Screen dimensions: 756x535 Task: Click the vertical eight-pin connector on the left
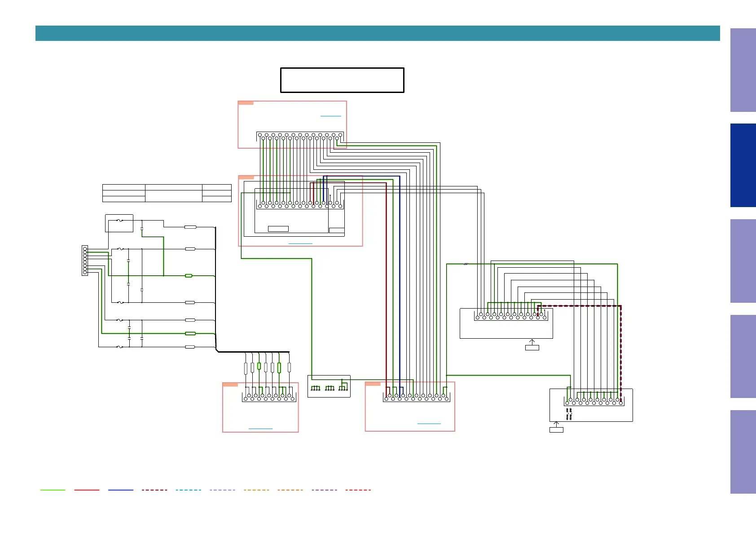85,261
